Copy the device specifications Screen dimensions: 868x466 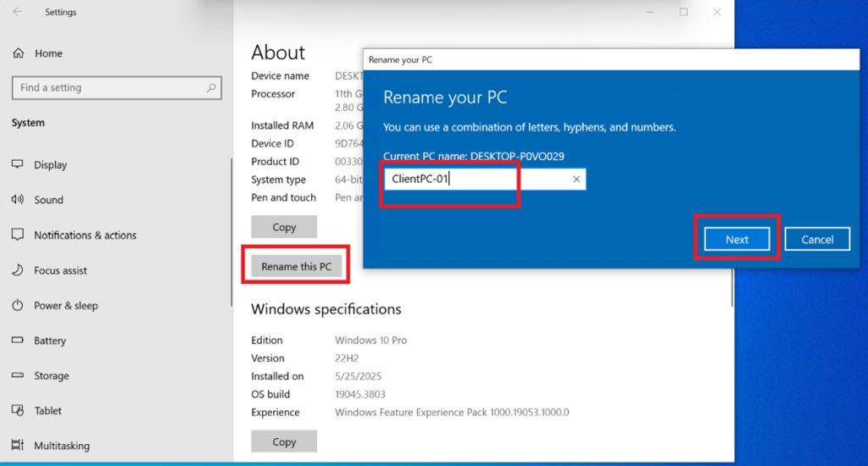point(284,227)
